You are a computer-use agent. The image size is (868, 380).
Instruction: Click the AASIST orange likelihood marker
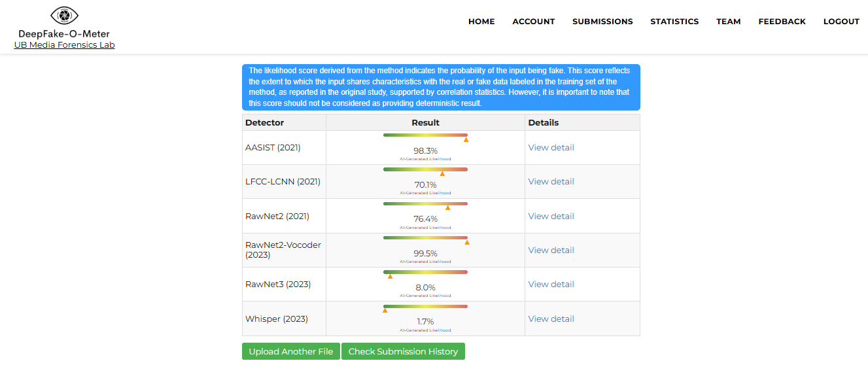(x=466, y=139)
